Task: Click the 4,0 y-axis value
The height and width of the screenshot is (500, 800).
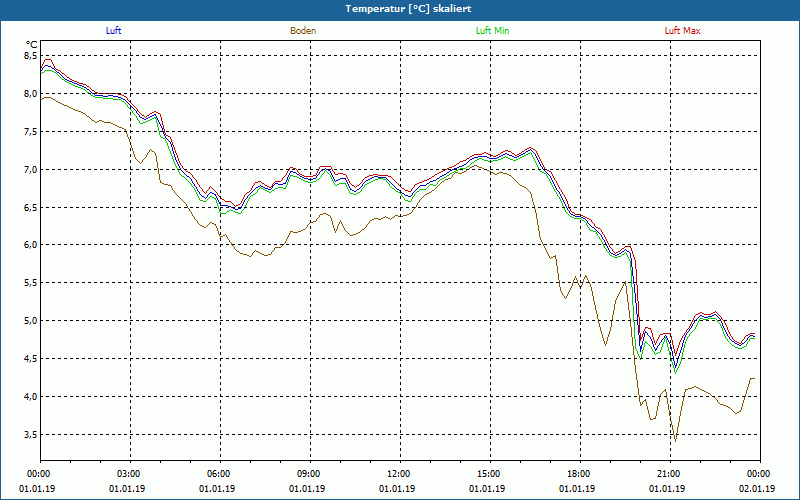Action: click(x=30, y=396)
